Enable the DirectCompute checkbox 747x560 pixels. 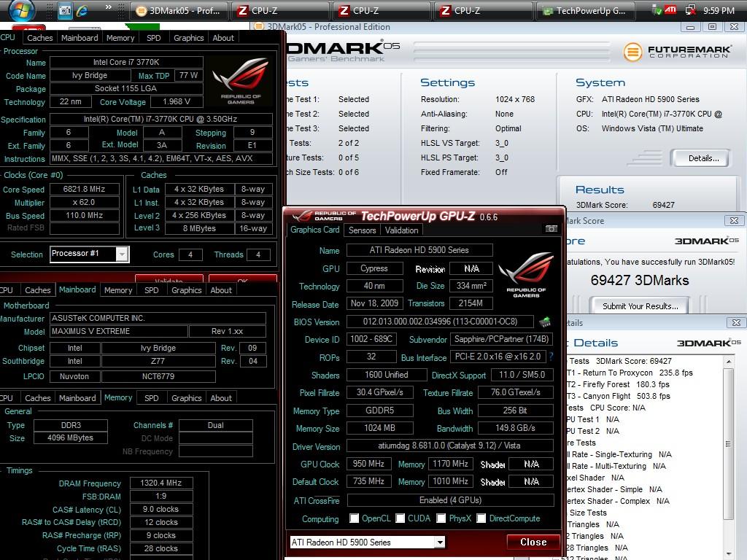pyautogui.click(x=481, y=518)
